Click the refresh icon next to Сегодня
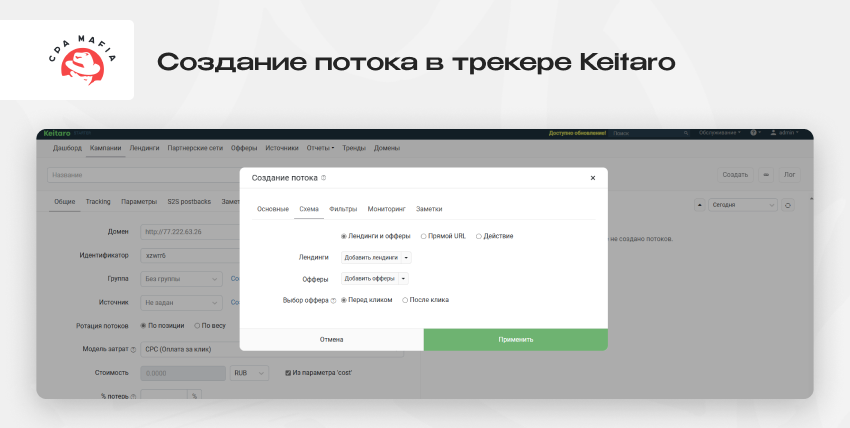Image resolution: width=850 pixels, height=428 pixels. pyautogui.click(x=788, y=205)
